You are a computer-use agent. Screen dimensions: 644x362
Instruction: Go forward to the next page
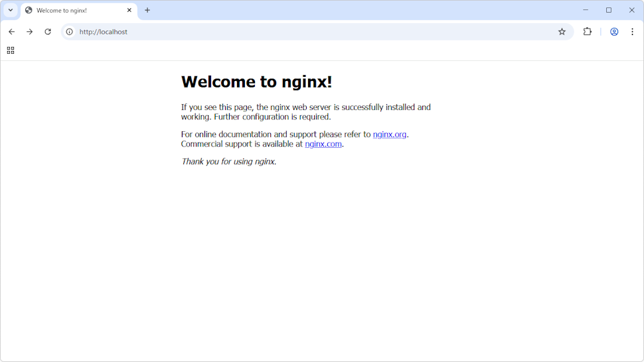point(30,32)
